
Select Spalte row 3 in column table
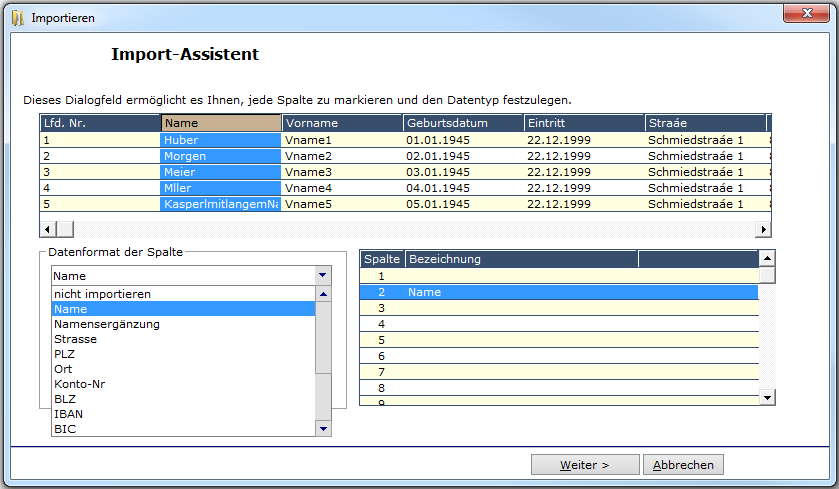[559, 308]
